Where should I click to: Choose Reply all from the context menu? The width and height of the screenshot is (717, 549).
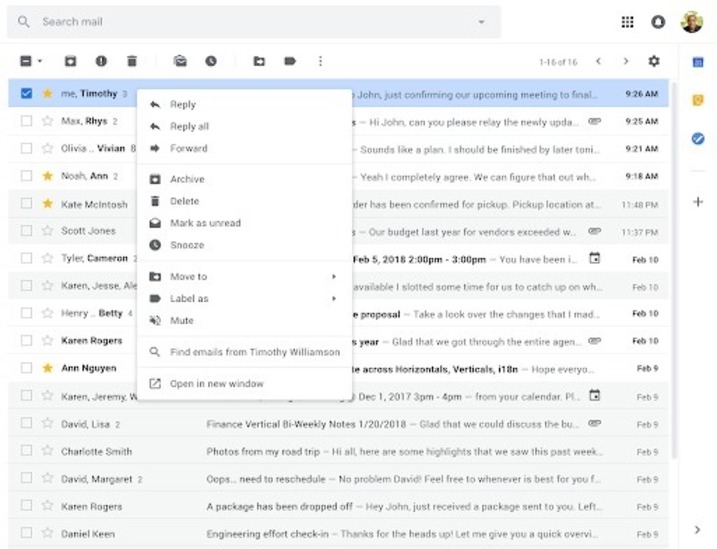pos(245,127)
